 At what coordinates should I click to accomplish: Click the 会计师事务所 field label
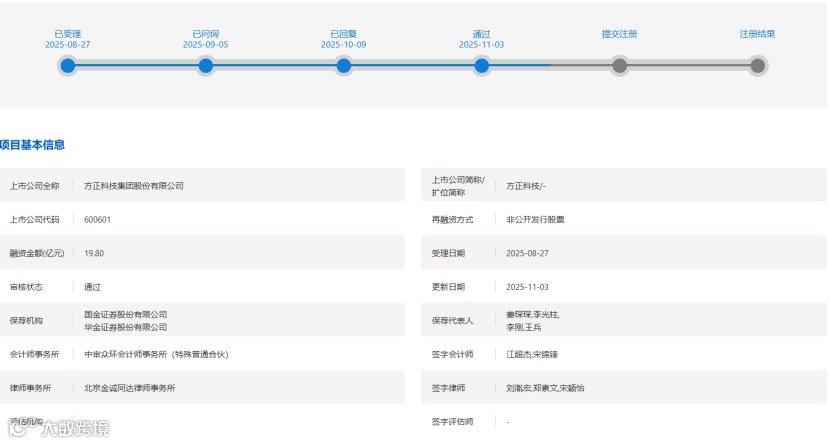[34, 355]
